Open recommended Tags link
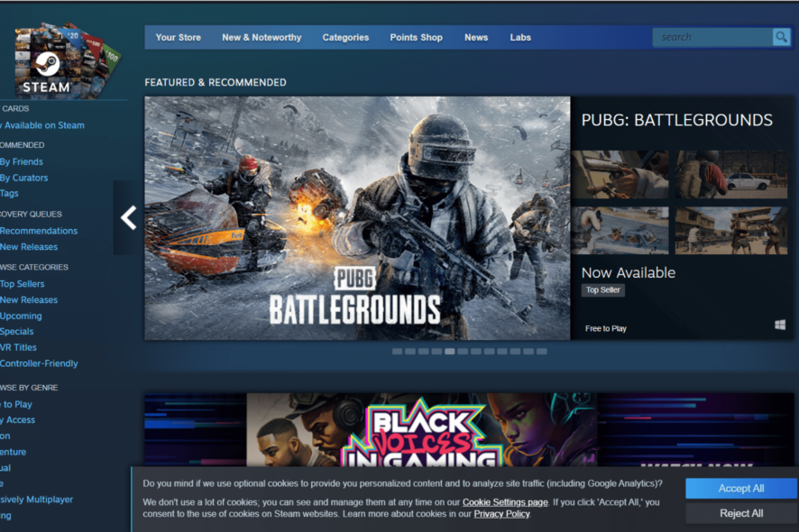 coord(9,193)
